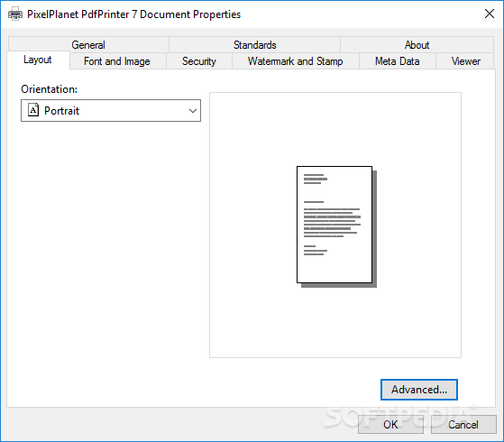
Task: Click the portrait page preview thumbnail
Action: [336, 226]
